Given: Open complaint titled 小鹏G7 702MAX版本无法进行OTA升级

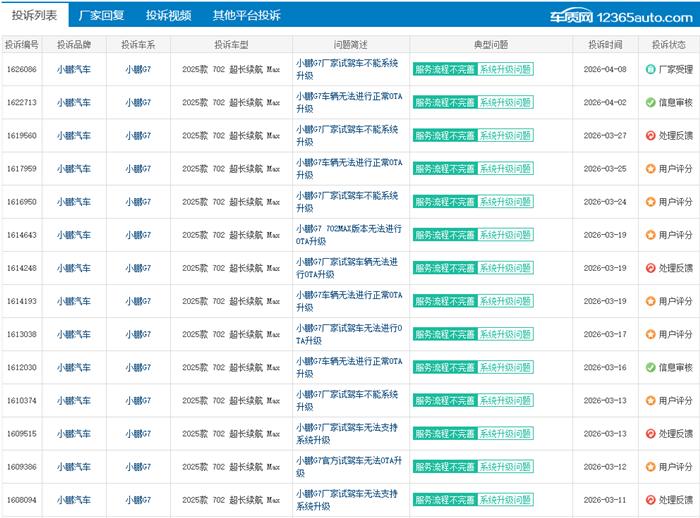Looking at the screenshot, I should 349,235.
